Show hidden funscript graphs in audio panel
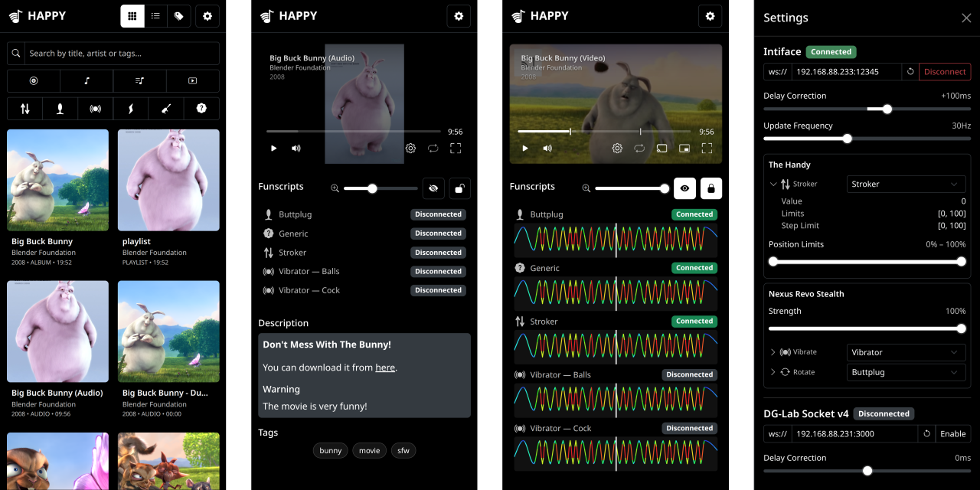 point(433,188)
